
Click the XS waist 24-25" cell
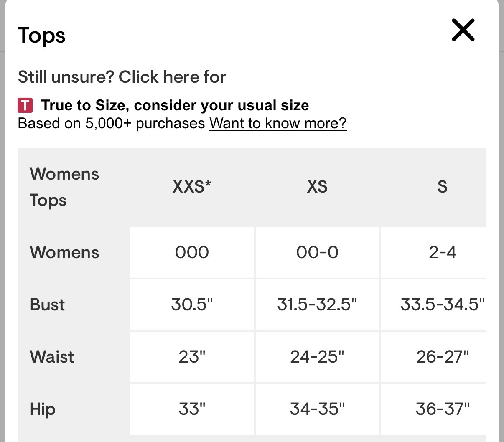coord(317,357)
